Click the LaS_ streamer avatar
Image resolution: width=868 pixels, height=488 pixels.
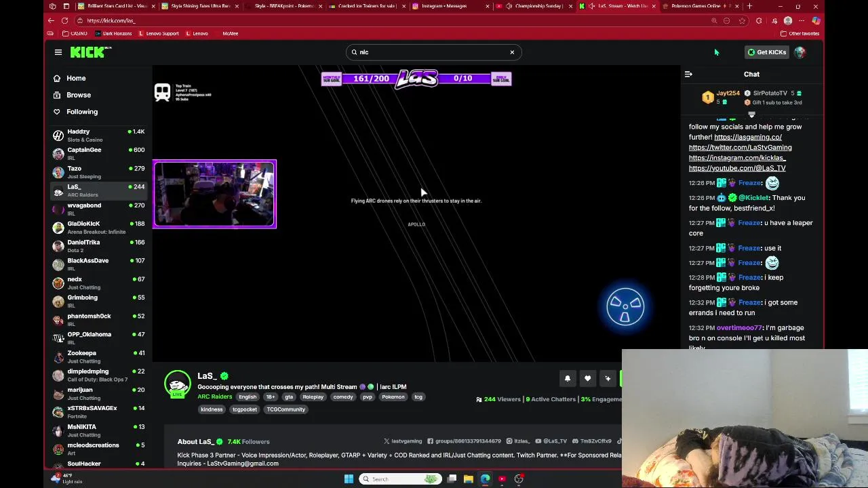click(178, 384)
